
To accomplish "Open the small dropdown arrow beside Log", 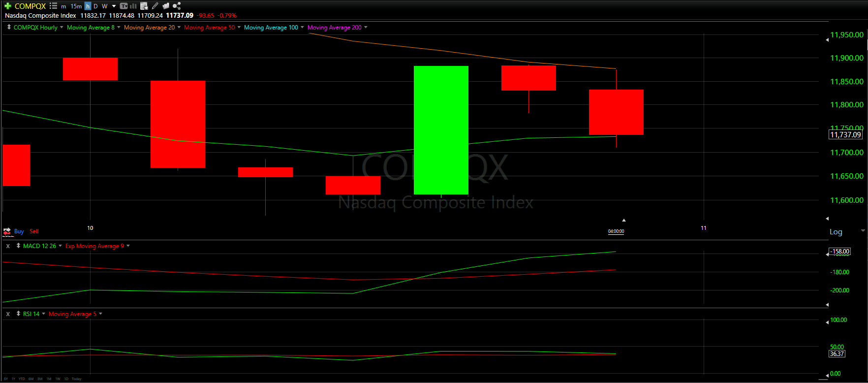I will pyautogui.click(x=863, y=230).
